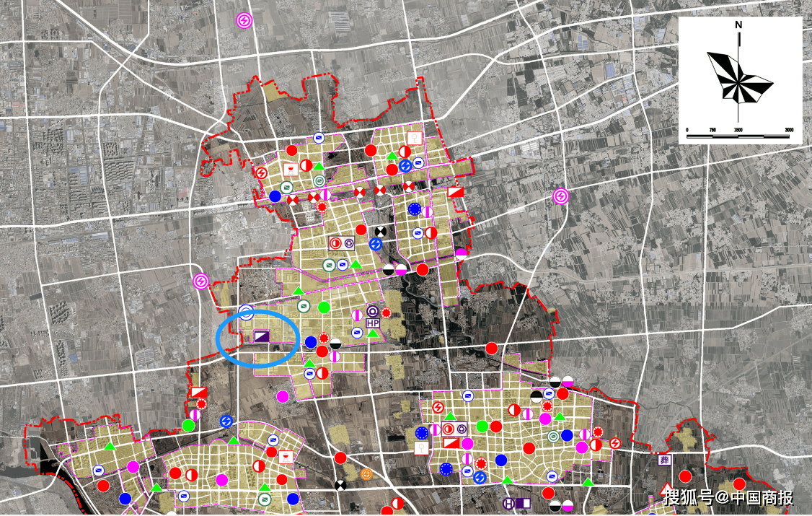The width and height of the screenshot is (812, 516).
Task: Click the black quartered circle beside the orange lightning
Action: pyautogui.click(x=340, y=486)
